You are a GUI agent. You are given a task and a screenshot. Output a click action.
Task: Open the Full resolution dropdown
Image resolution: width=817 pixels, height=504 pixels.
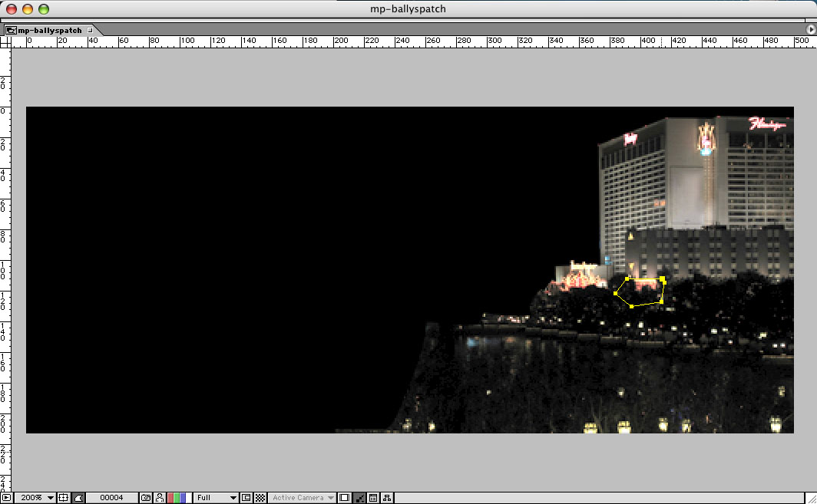[216, 498]
